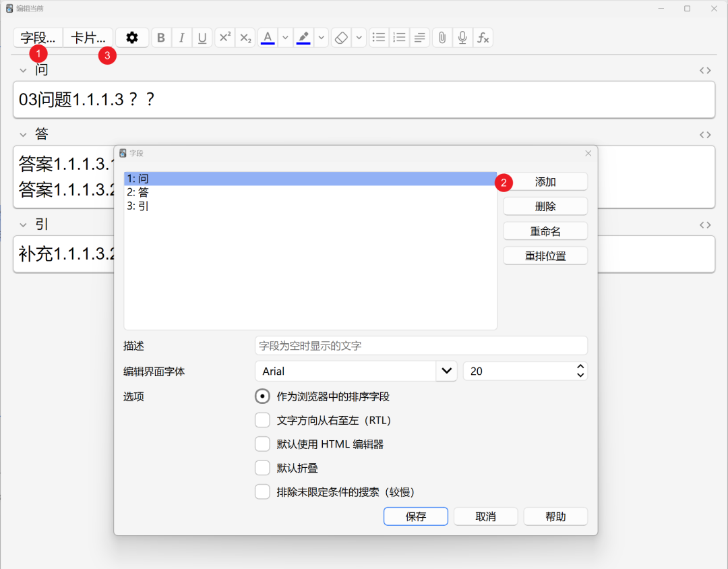Click into the 问 field text box
This screenshot has width=728, height=569.
[364, 99]
